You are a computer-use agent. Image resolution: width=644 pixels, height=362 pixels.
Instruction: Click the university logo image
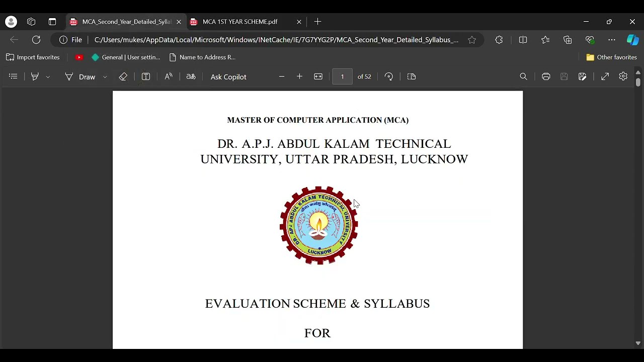click(318, 225)
